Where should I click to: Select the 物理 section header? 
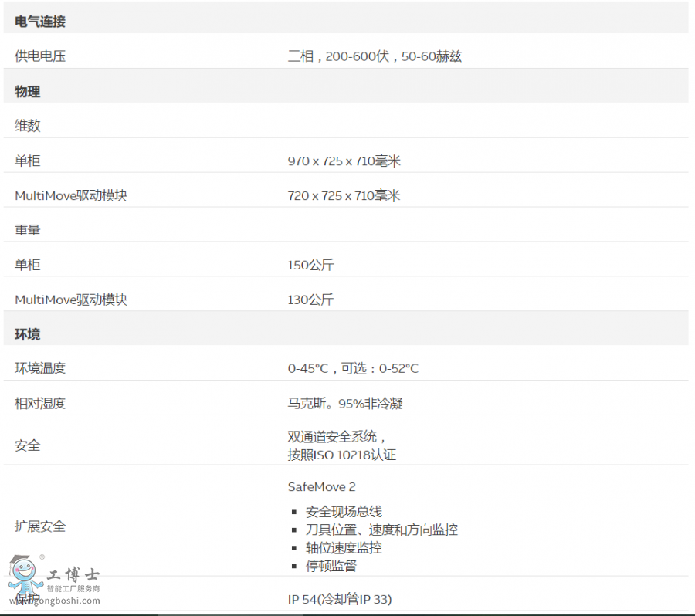[x=28, y=92]
